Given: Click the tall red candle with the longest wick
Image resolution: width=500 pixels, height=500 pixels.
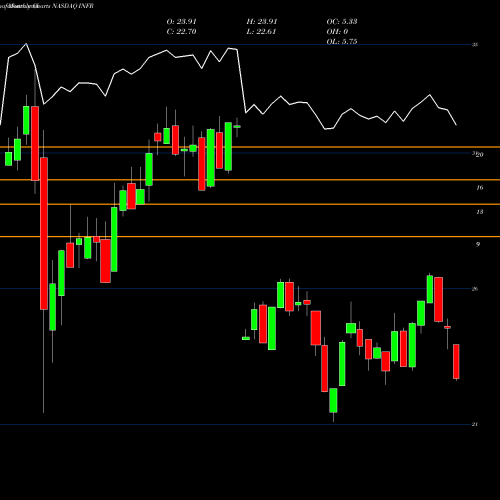Looking at the screenshot, I should pyautogui.click(x=44, y=233).
